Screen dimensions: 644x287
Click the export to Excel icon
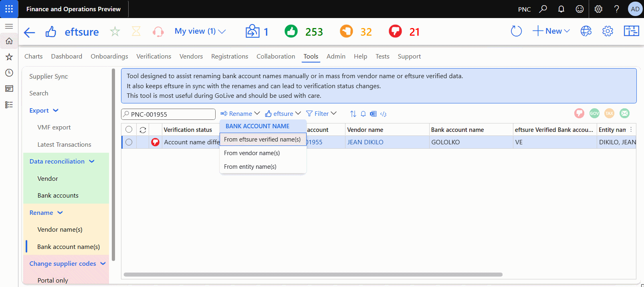373,114
